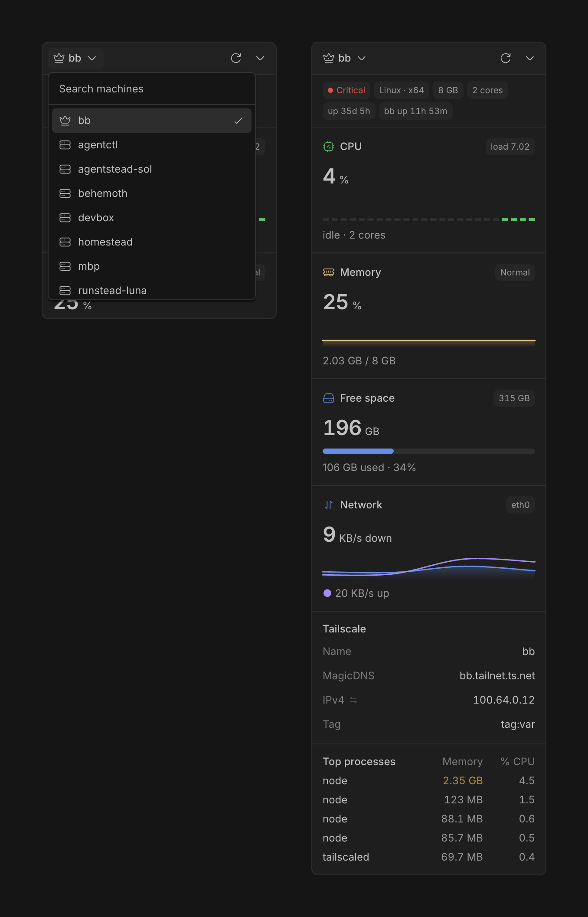This screenshot has height=917, width=588.
Task: Click the IPv4 address 100.64.0.12
Action: [x=504, y=700]
